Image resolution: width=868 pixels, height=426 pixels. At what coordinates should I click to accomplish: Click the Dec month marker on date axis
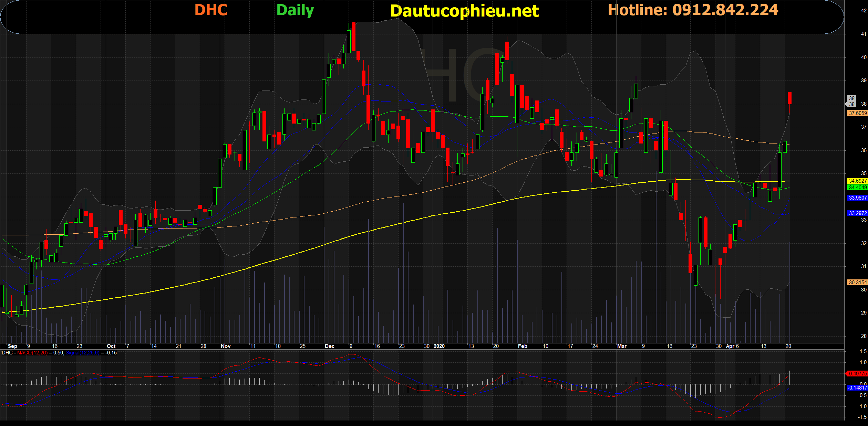[x=329, y=346]
